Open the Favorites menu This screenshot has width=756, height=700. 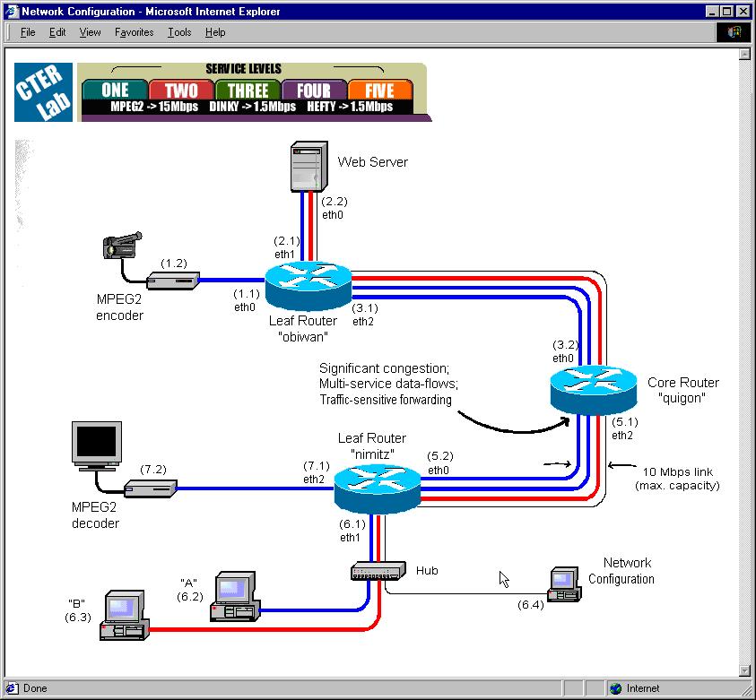(134, 32)
